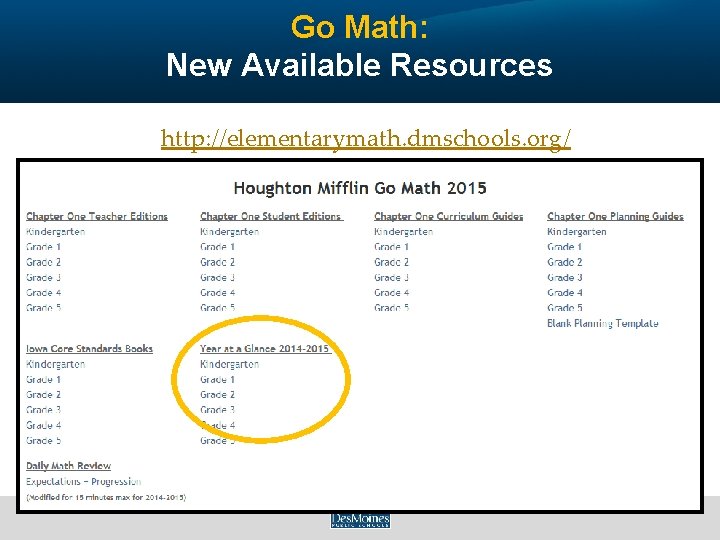Open Grade 4 under Chapter One Student Editions
Viewport: 720px width, 540px height.
click(x=218, y=292)
